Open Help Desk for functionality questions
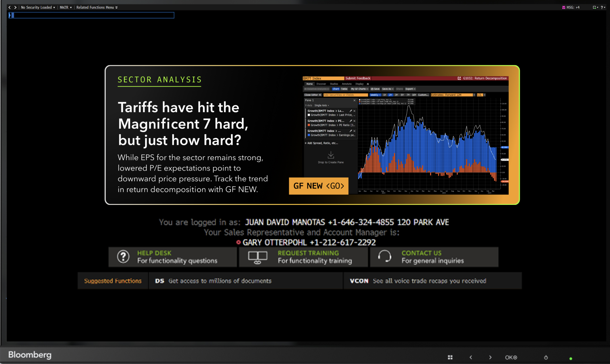610x364 pixels. [172, 257]
